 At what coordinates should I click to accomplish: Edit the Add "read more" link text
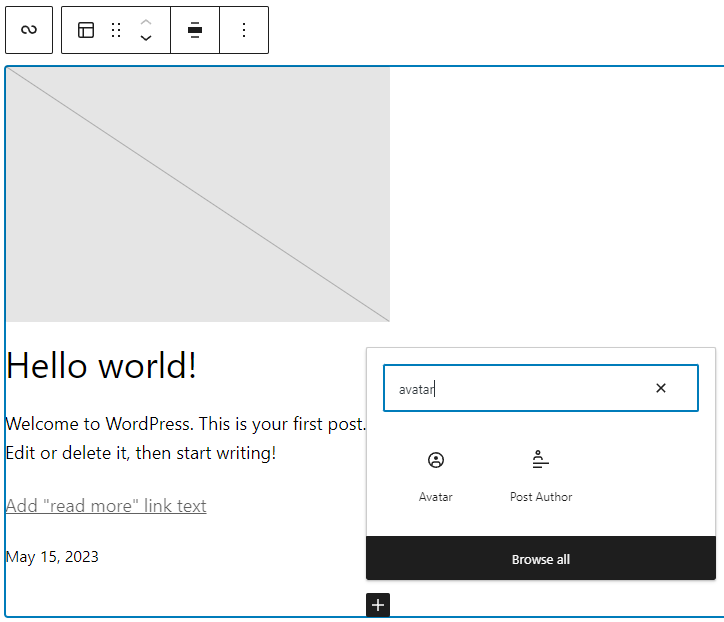click(106, 506)
